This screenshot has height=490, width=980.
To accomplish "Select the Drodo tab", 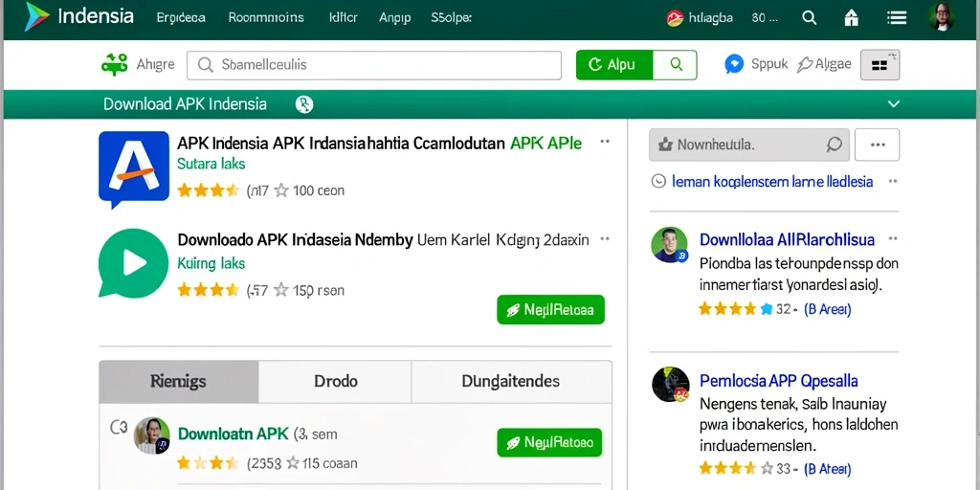I will [x=335, y=381].
